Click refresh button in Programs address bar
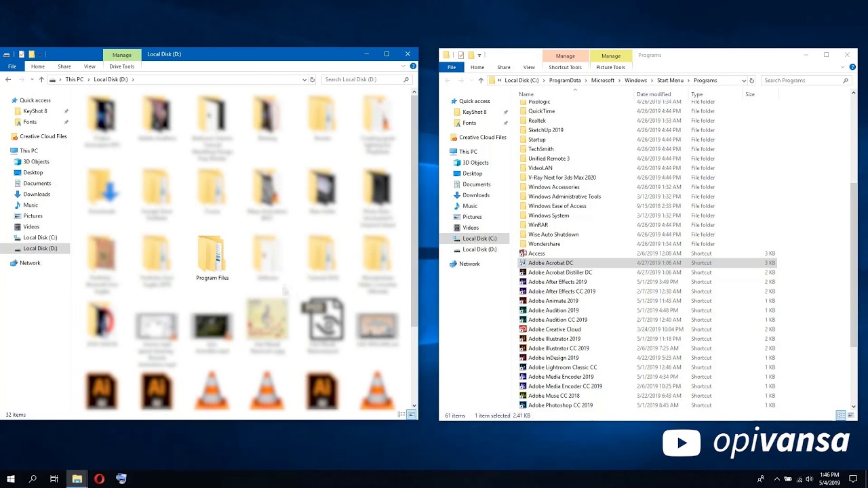This screenshot has width=868, height=488. pos(751,80)
